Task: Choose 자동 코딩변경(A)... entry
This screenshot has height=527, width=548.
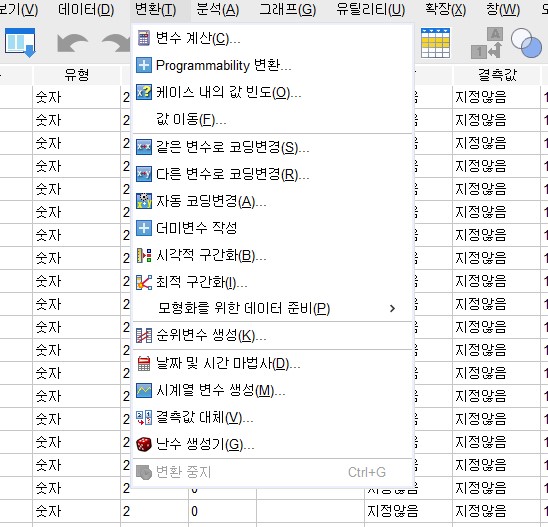Action: (273, 201)
